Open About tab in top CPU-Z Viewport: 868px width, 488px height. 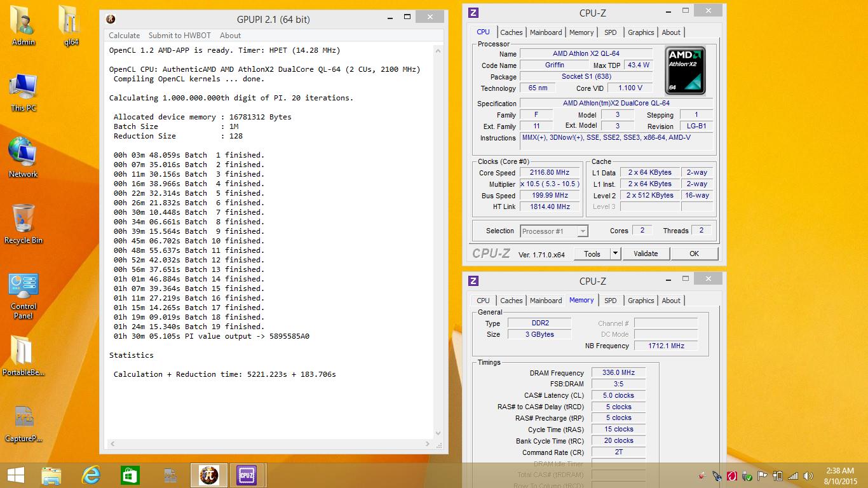671,32
